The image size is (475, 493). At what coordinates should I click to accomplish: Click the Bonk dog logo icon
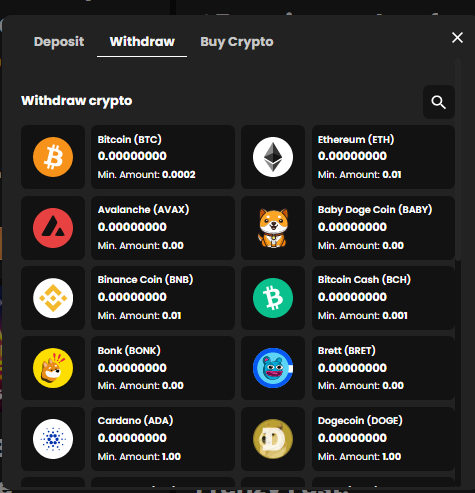pos(53,368)
